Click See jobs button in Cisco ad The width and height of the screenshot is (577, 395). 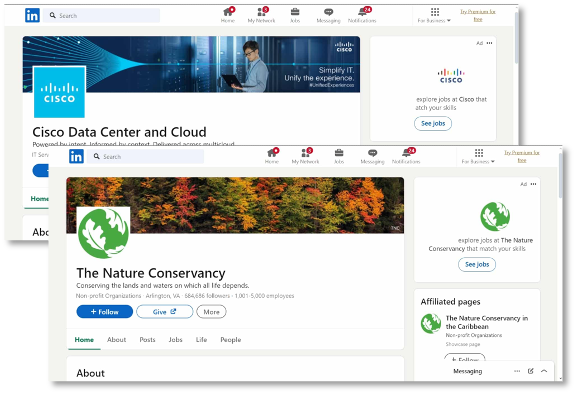[433, 123]
